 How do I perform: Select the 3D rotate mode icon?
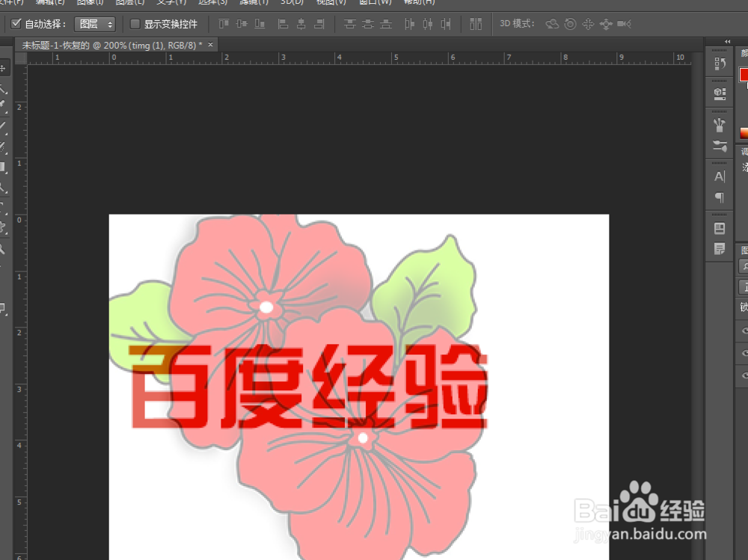(x=551, y=24)
